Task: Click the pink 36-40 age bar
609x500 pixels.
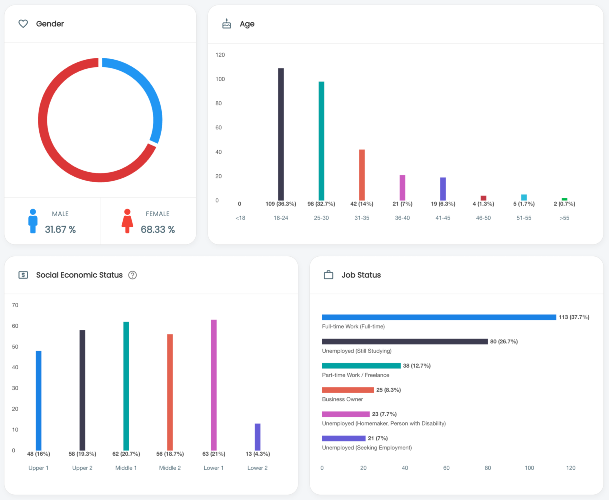Action: pyautogui.click(x=402, y=188)
